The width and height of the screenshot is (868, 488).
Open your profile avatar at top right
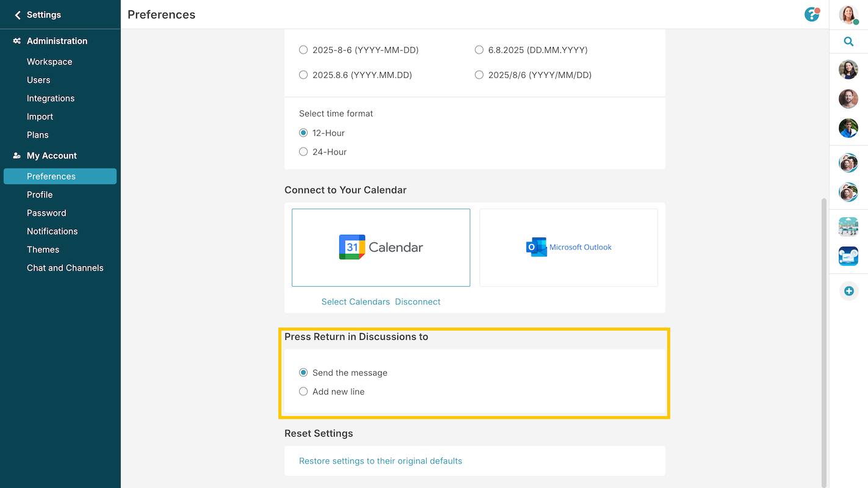click(848, 14)
